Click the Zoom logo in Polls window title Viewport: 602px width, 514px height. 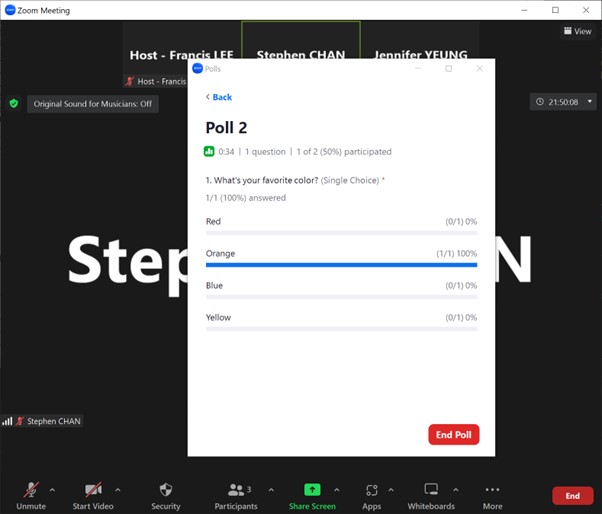click(x=197, y=68)
